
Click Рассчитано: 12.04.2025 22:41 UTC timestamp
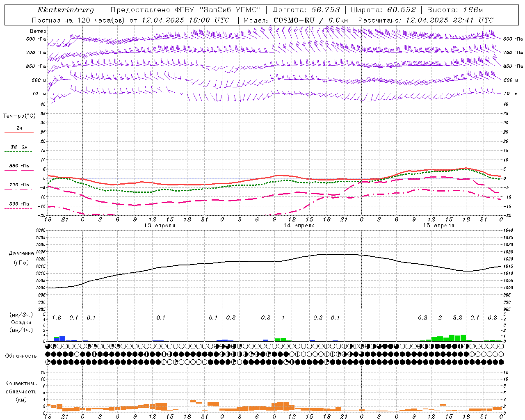(426, 20)
